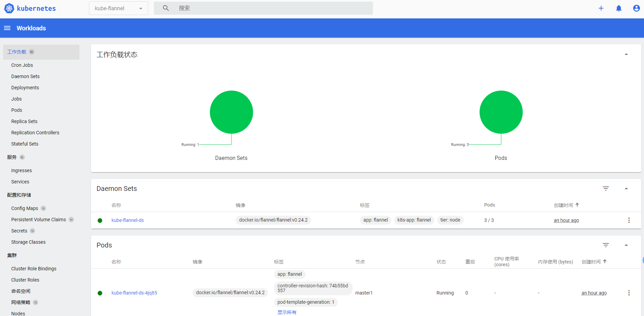644x316 pixels.
Task: Open the notifications bell
Action: pos(619,8)
